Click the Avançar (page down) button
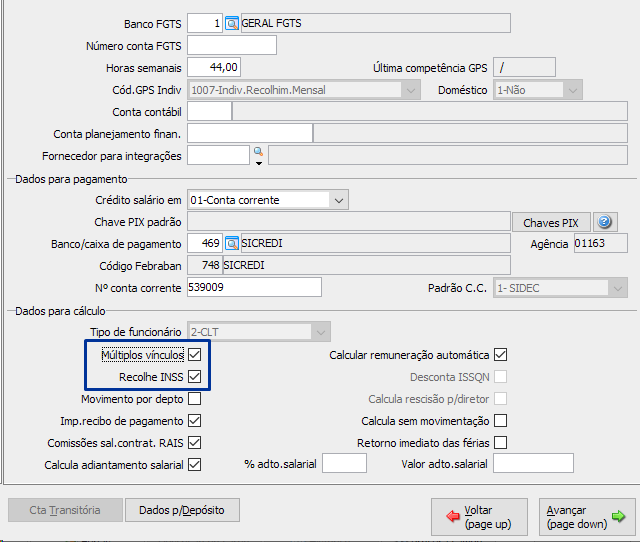640x542 pixels. (585, 516)
